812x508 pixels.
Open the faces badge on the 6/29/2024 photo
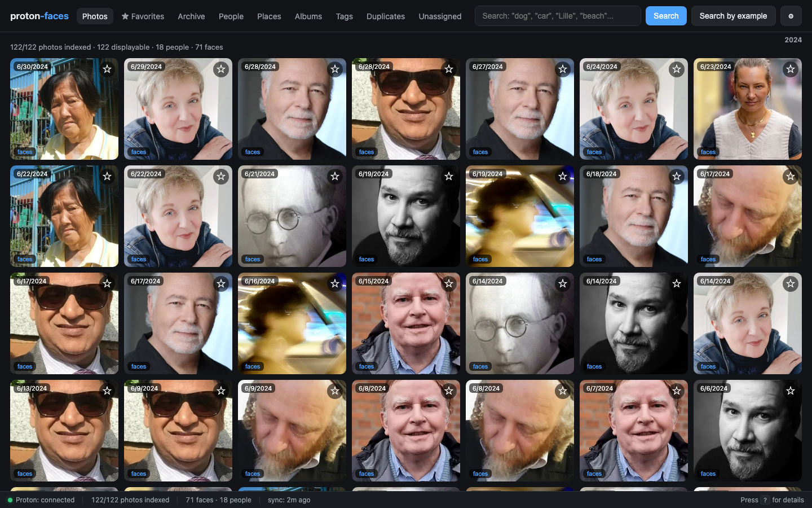[139, 152]
